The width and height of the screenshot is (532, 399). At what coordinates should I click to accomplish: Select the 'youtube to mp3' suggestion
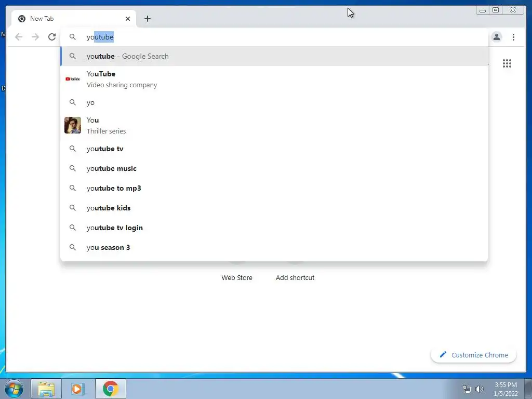pos(274,188)
